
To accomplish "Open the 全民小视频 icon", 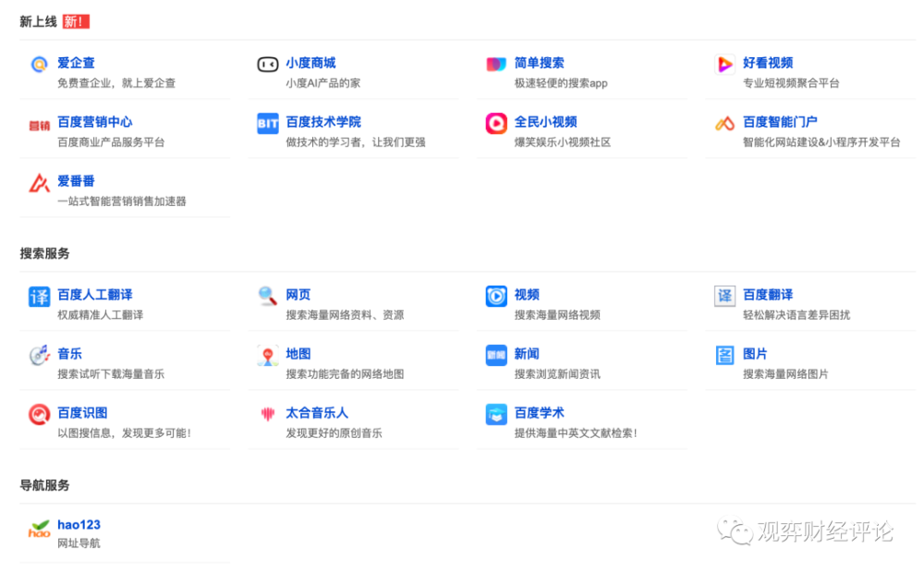I will click(496, 124).
